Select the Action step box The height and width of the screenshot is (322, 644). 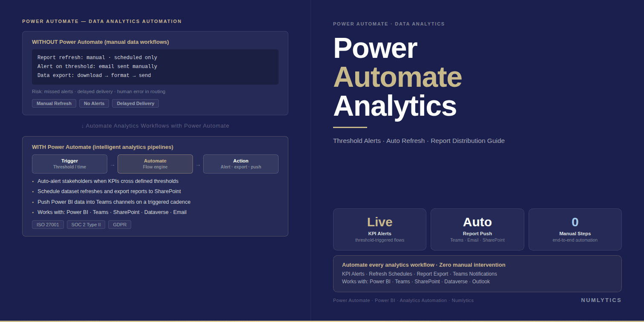(x=241, y=164)
